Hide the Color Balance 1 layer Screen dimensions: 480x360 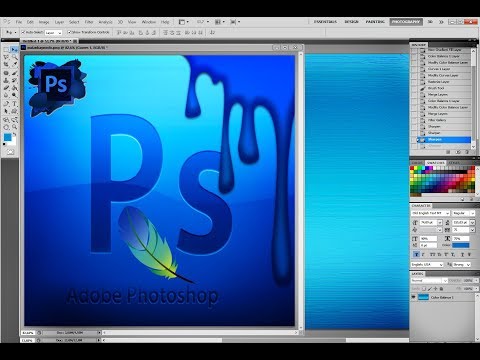coord(414,297)
